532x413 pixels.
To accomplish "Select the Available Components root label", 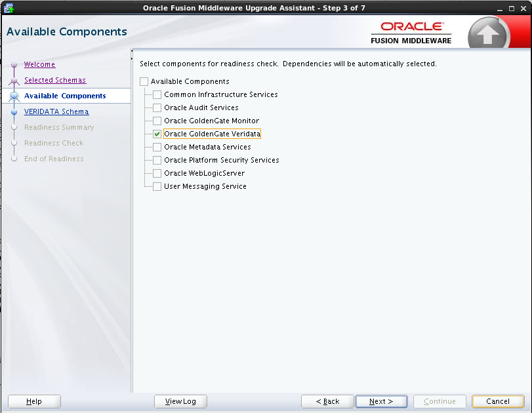I will tap(190, 81).
